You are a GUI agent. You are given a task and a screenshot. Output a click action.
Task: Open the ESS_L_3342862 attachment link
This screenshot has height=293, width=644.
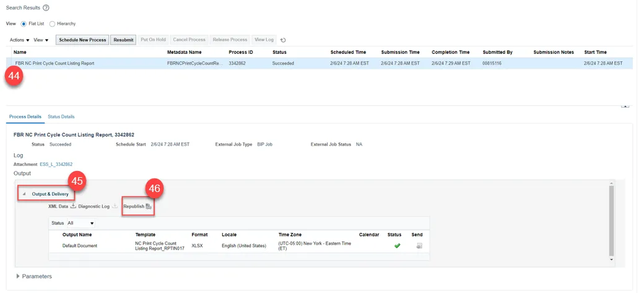click(x=51, y=164)
